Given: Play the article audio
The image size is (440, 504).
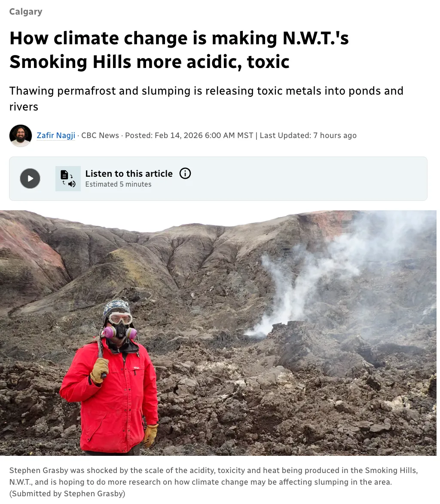Looking at the screenshot, I should click(30, 178).
